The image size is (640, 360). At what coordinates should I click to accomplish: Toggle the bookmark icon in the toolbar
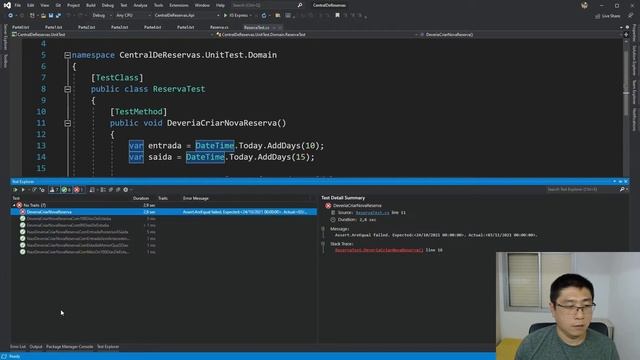tap(338, 16)
